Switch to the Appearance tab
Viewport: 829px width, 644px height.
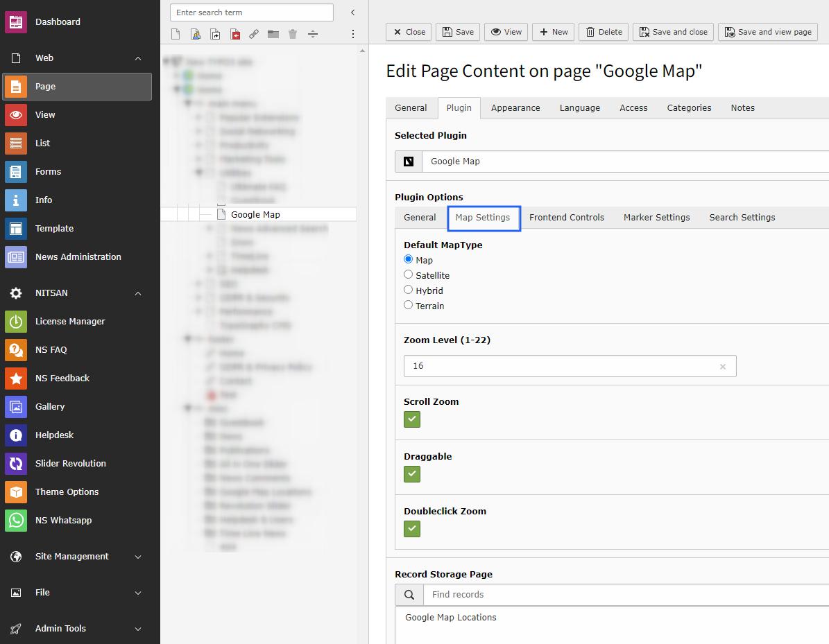pyautogui.click(x=515, y=108)
